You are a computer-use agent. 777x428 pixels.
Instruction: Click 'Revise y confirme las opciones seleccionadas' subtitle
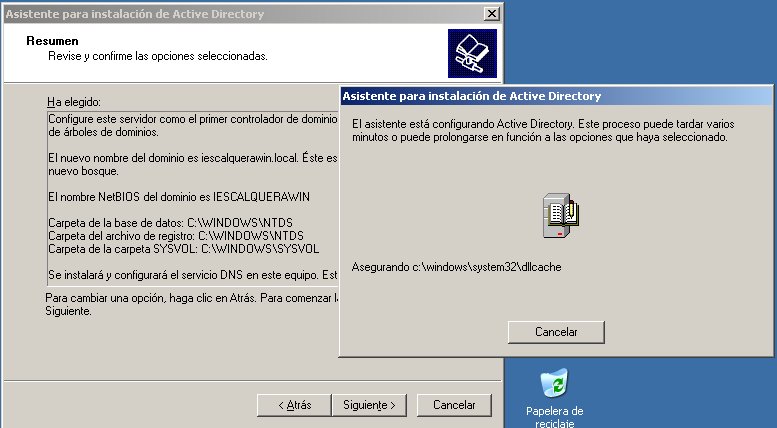[x=158, y=56]
